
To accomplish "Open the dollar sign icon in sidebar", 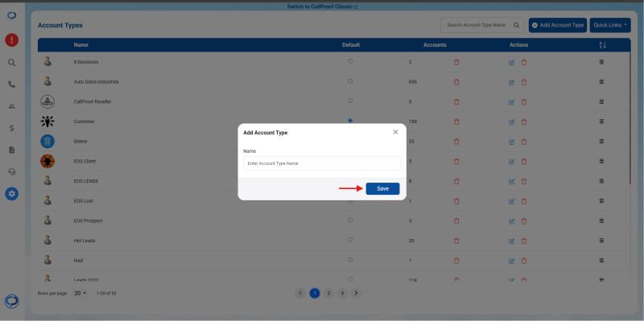I will click(x=12, y=128).
